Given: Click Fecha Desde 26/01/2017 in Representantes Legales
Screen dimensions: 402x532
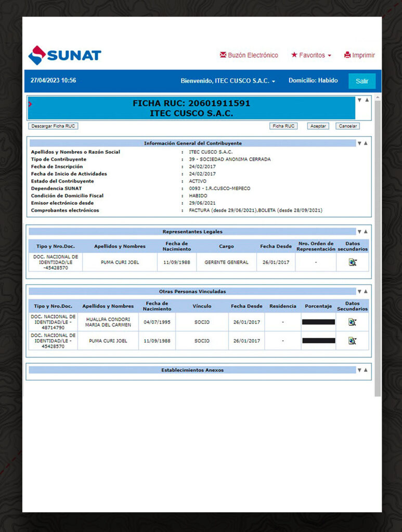Looking at the screenshot, I should click(x=276, y=262).
